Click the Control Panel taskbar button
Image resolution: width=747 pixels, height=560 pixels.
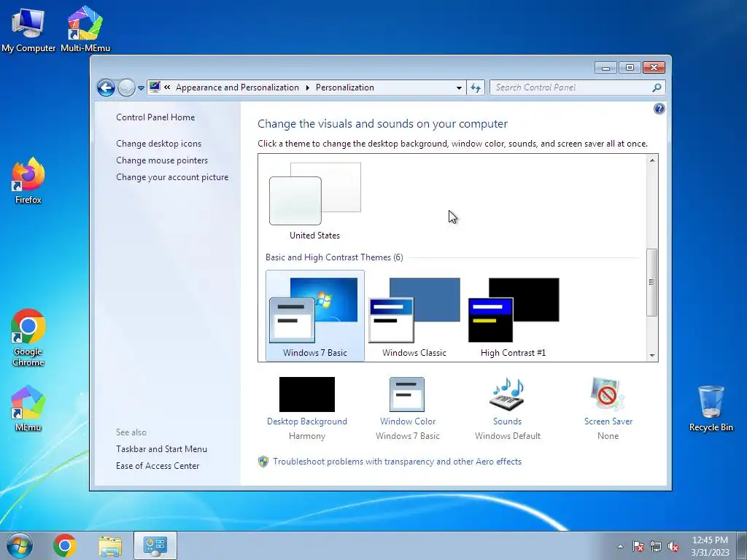(155, 545)
